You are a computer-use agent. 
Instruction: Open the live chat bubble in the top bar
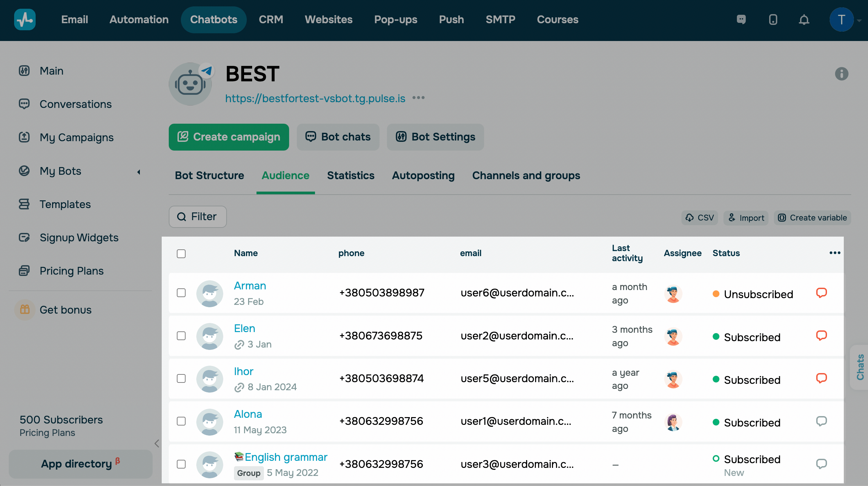(x=741, y=20)
